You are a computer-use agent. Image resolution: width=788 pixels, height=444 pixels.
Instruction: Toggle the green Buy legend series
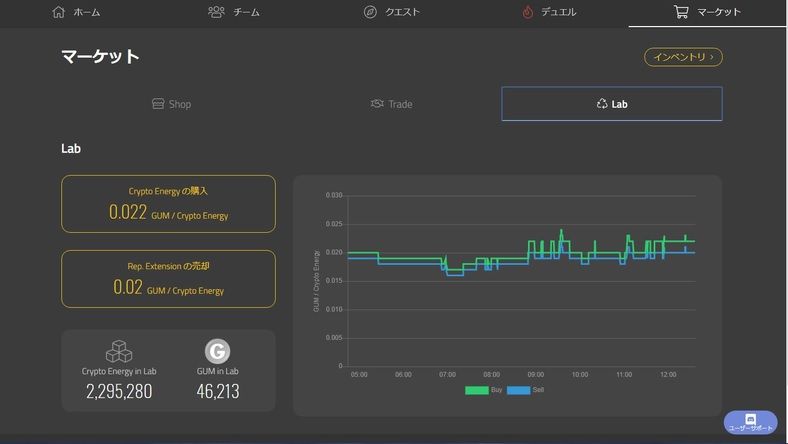[477, 390]
